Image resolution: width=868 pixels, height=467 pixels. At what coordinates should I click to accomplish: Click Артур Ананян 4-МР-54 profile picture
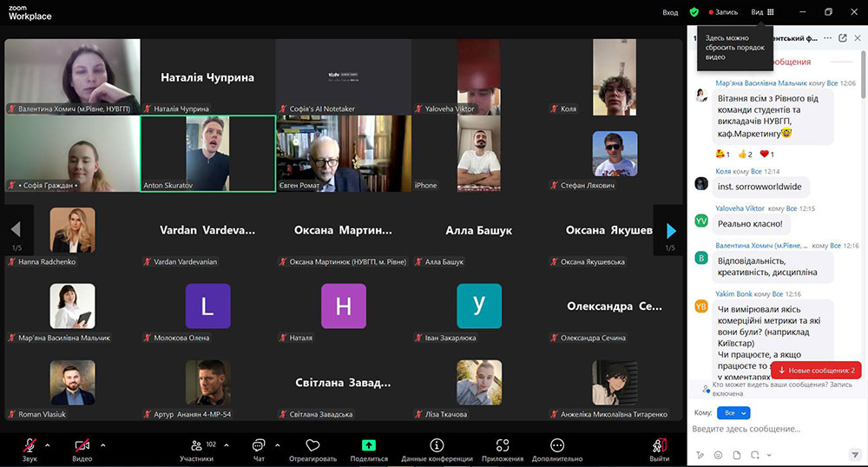point(207,382)
